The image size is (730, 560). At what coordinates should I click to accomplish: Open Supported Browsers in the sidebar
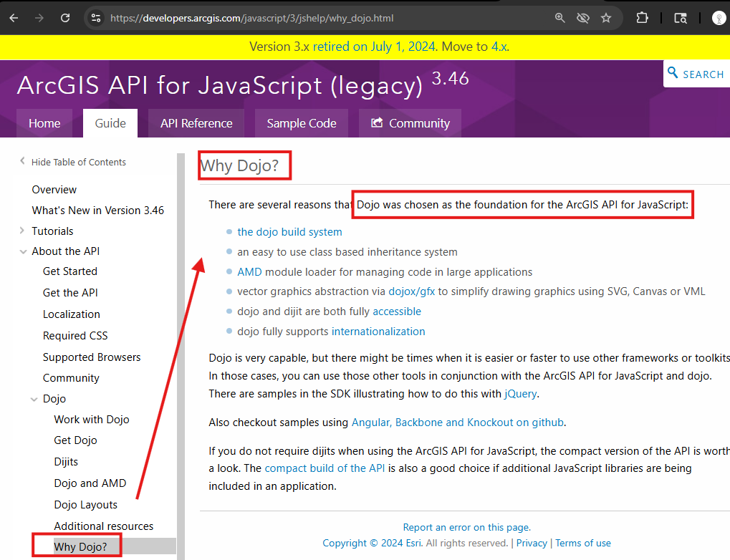point(92,357)
